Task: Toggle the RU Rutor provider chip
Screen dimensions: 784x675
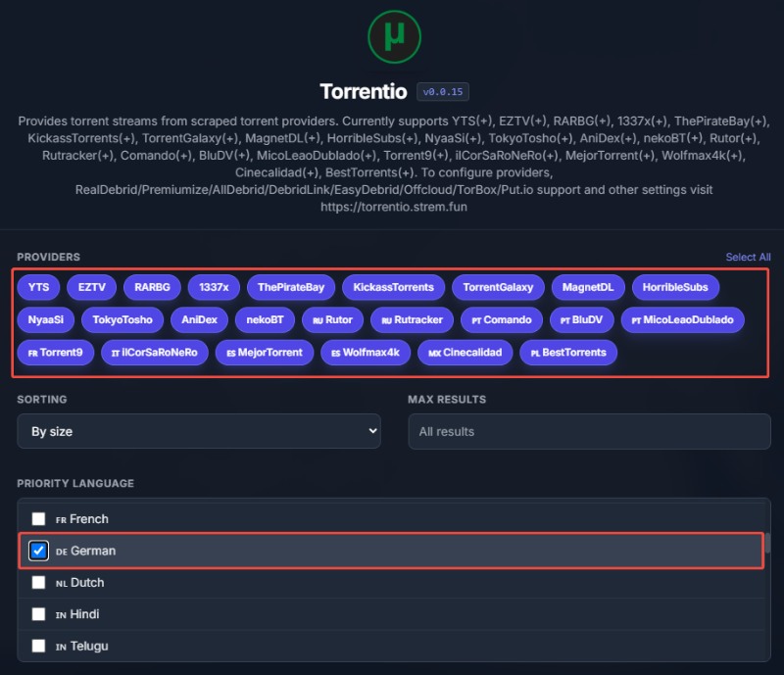Action: point(332,320)
